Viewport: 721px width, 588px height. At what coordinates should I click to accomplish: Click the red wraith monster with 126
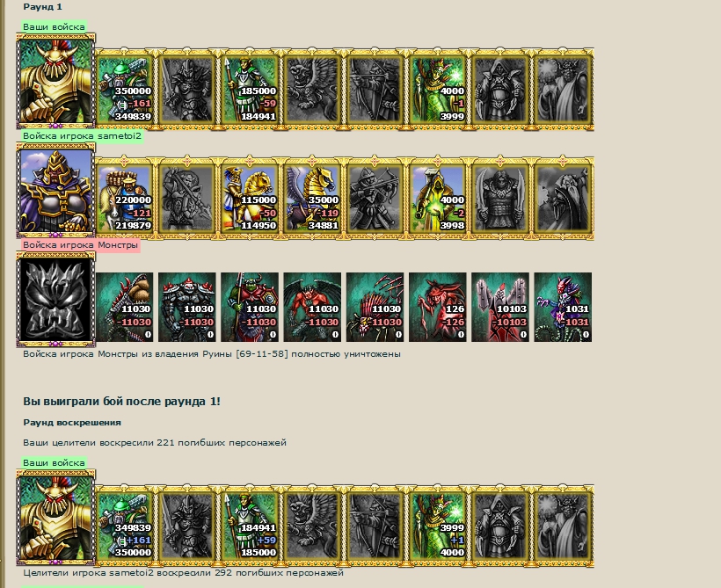(x=437, y=307)
